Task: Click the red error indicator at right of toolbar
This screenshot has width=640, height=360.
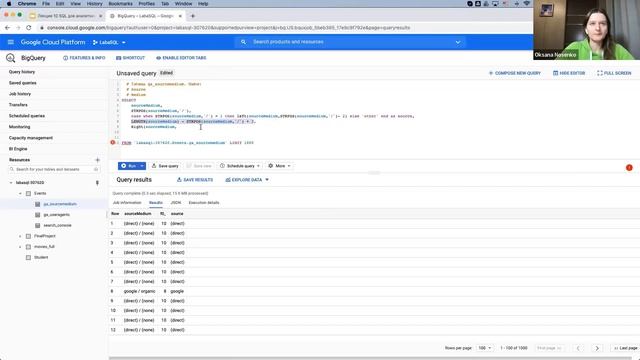Action: pyautogui.click(x=629, y=168)
